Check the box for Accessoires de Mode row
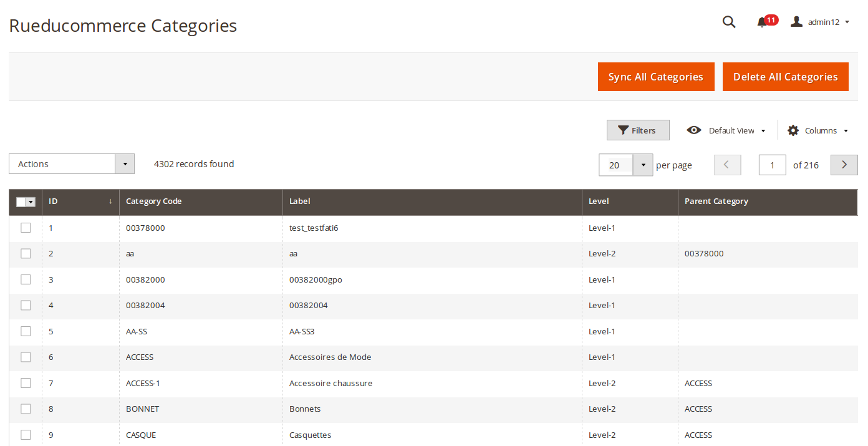868x446 pixels. pyautogui.click(x=26, y=357)
